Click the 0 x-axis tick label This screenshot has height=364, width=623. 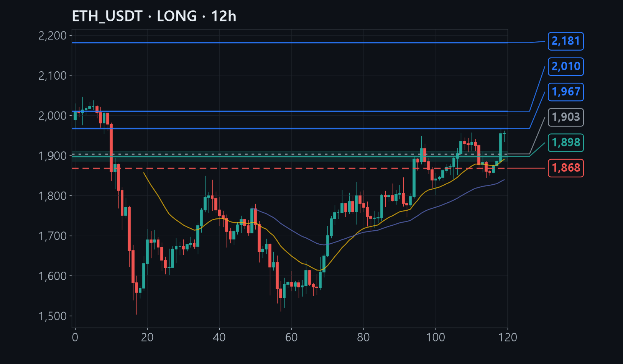click(x=75, y=337)
